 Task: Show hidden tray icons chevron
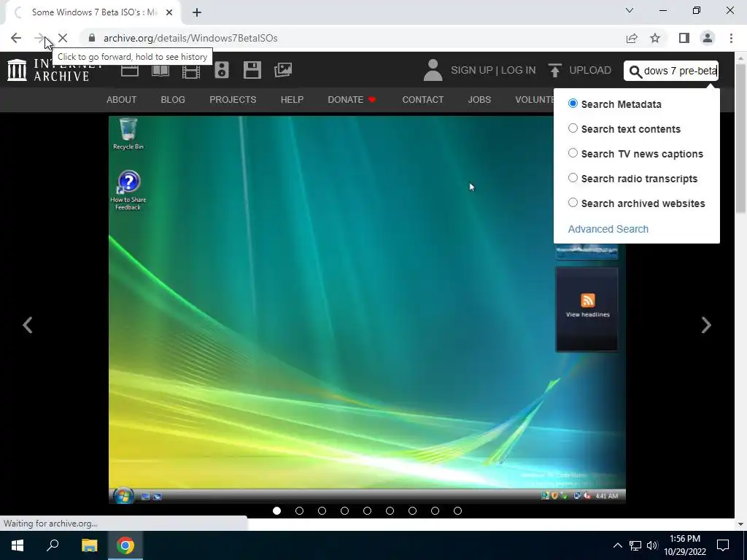(x=617, y=545)
